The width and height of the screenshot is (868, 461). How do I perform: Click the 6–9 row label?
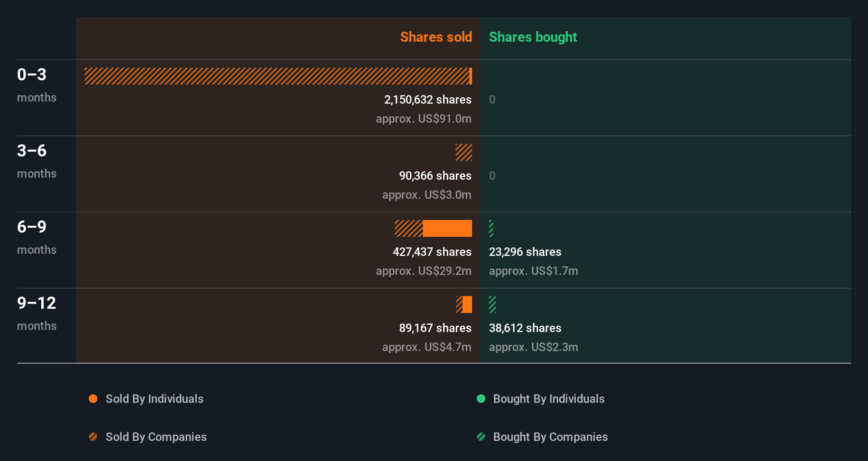(32, 227)
